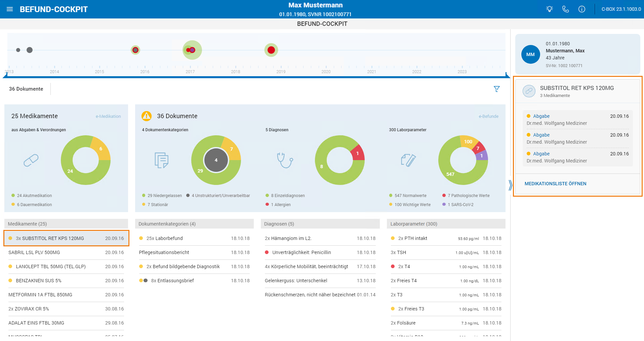
Task: Click MEDIKATIONSLISTE ÖFFNEN button
Action: pyautogui.click(x=555, y=184)
